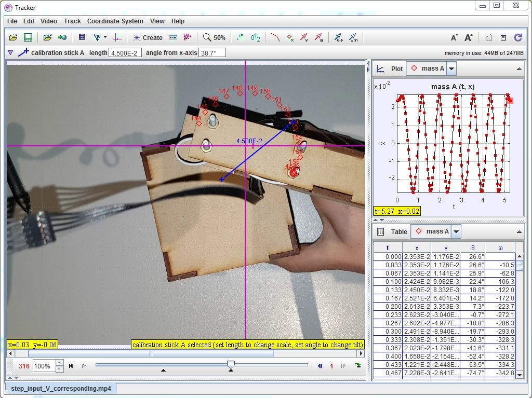Step forward one frame button

click(x=343, y=366)
